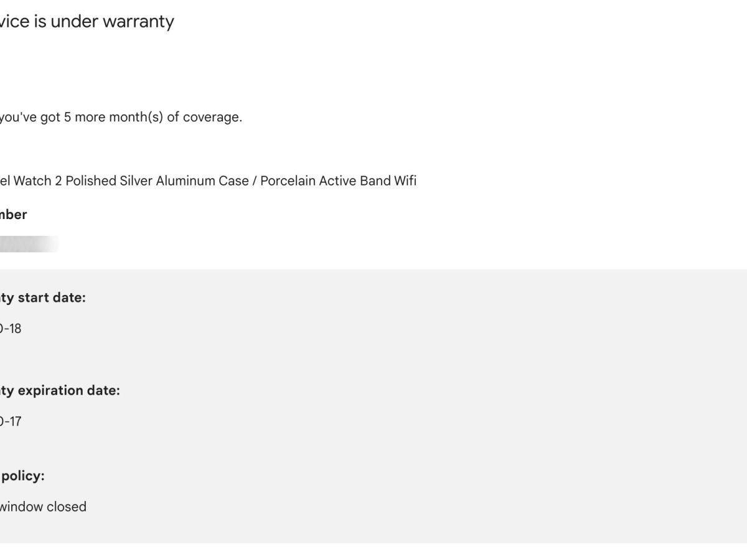Image resolution: width=747 pixels, height=560 pixels.
Task: Click the "window closed" status text
Action: tap(43, 506)
